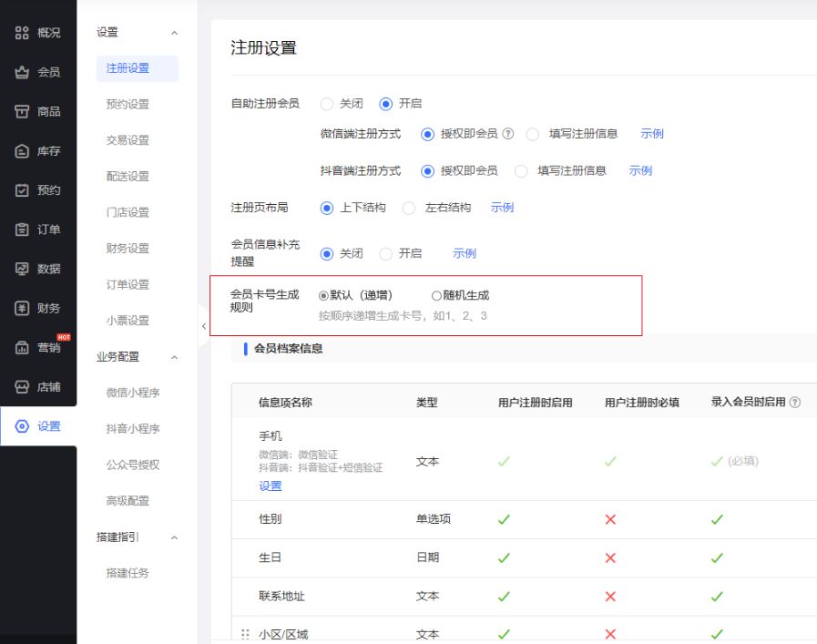
Task: Grab the drag handle beside 小区/区域
Action: [244, 634]
